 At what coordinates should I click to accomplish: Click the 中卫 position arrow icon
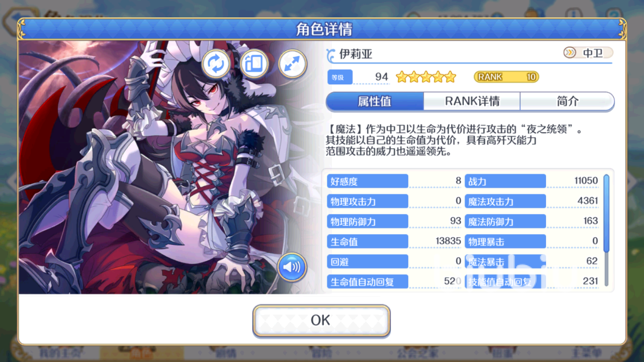(570, 52)
